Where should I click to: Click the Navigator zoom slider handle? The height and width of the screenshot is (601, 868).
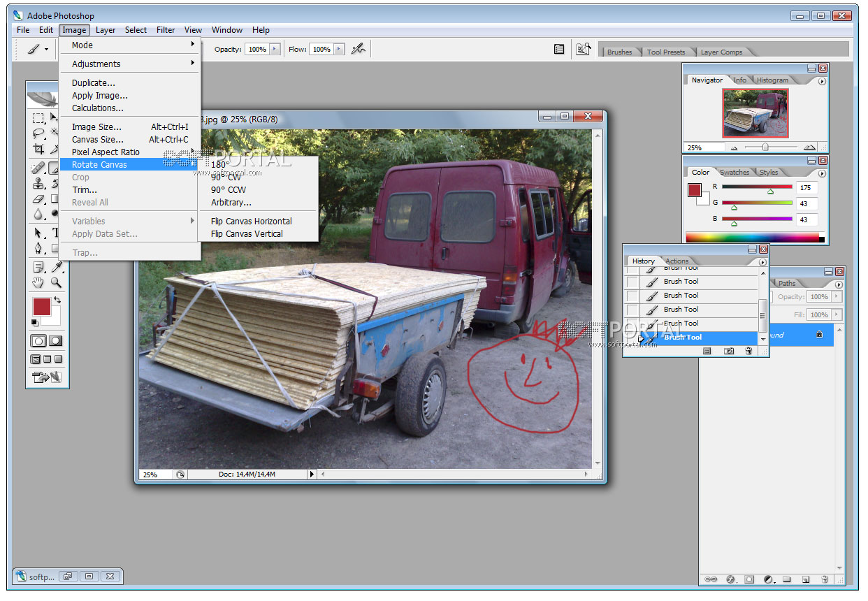(765, 147)
